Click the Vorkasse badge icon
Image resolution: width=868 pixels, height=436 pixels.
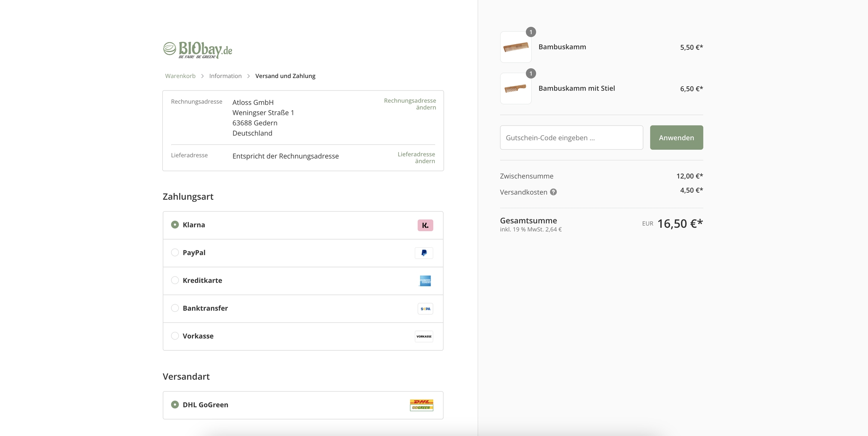[x=424, y=336]
